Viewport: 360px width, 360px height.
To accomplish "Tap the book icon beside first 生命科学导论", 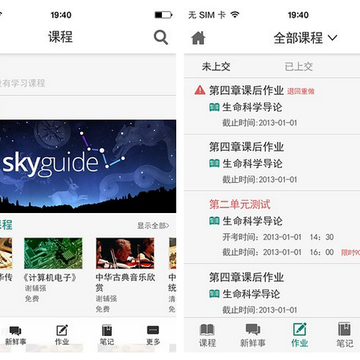I will [x=214, y=107].
